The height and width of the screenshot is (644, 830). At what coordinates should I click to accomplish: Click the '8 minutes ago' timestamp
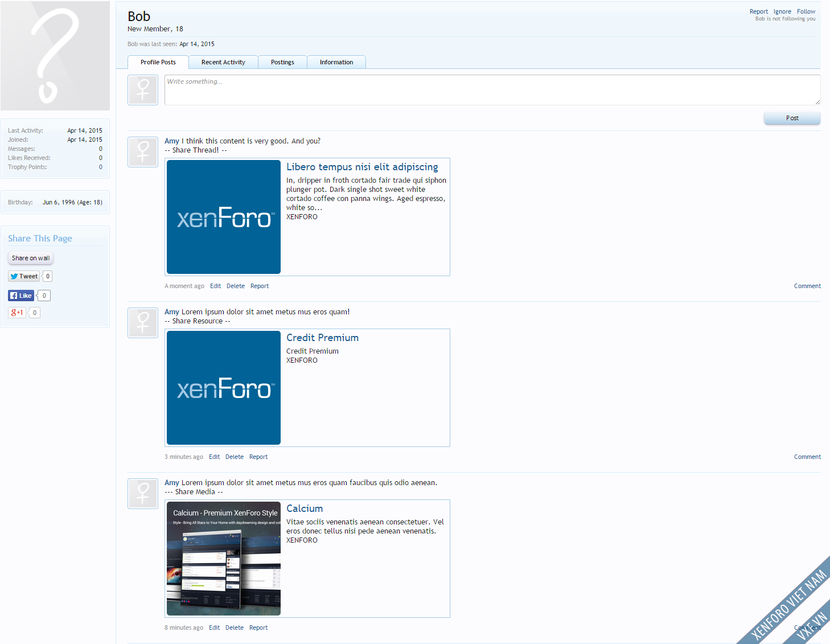coord(184,627)
